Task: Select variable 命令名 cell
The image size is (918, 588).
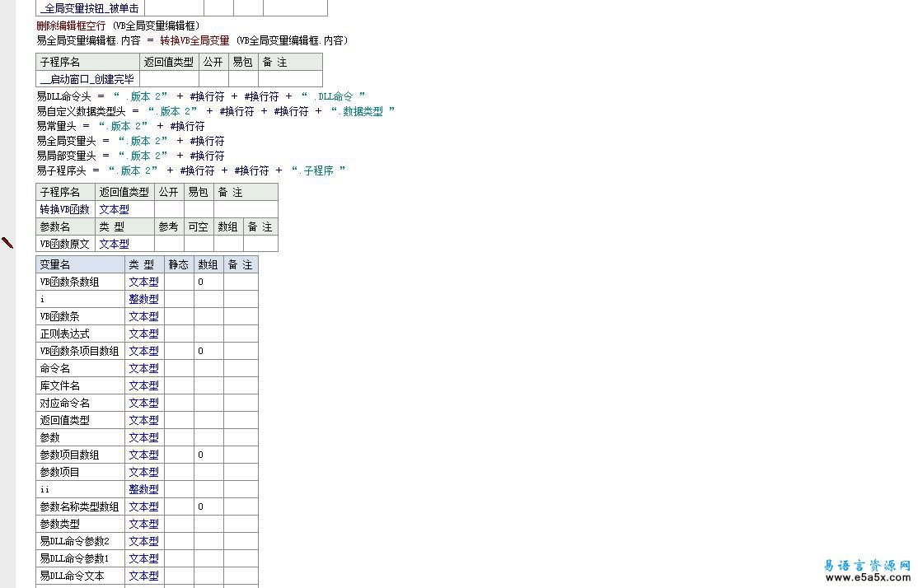Action: click(x=80, y=369)
